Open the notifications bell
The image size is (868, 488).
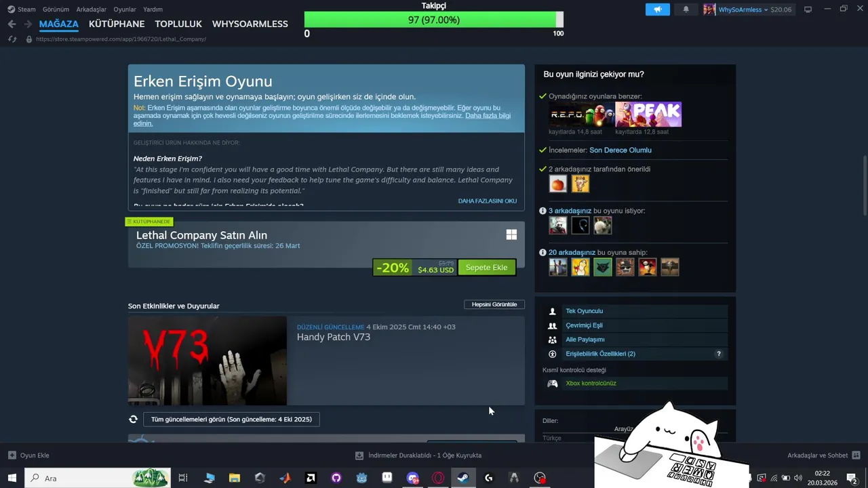[686, 9]
